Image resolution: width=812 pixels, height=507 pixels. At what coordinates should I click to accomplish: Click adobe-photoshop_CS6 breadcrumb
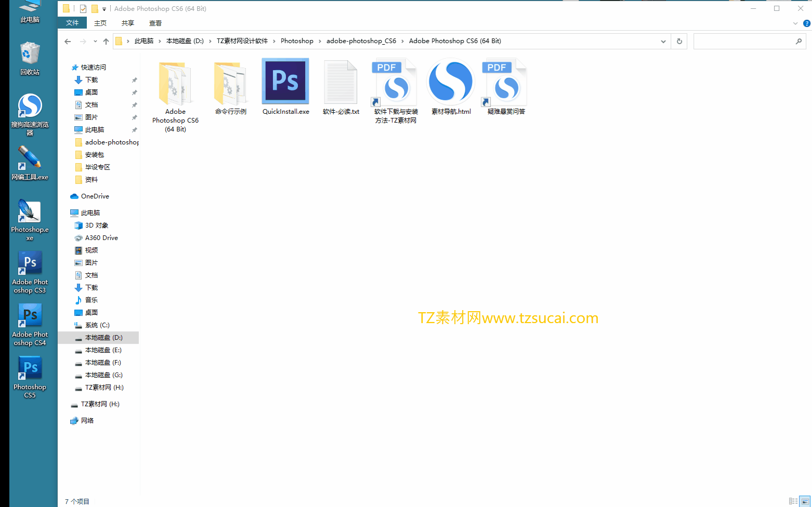point(361,41)
